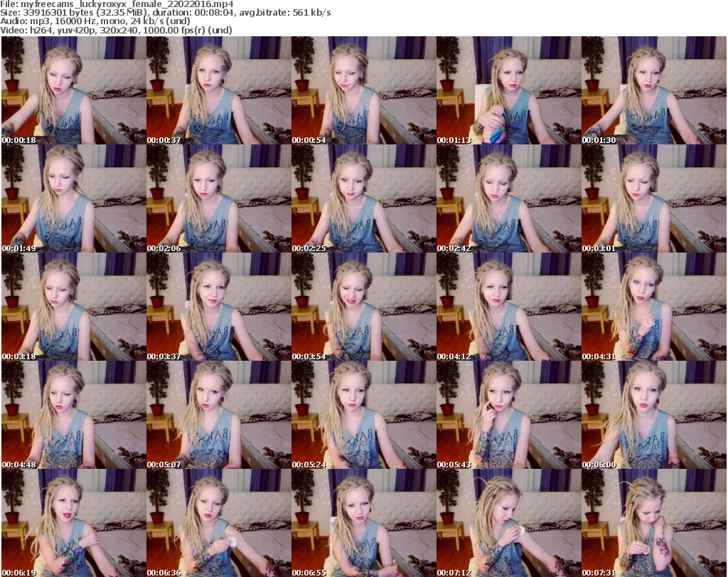Click the frame labeled 00:06:00

[654, 415]
